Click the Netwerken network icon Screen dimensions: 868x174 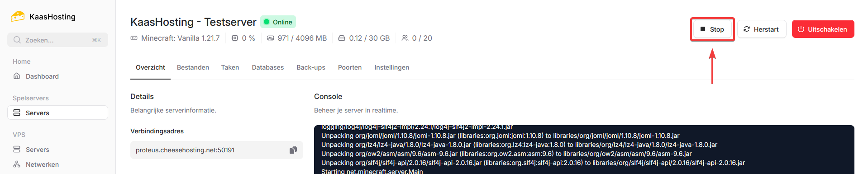17,164
